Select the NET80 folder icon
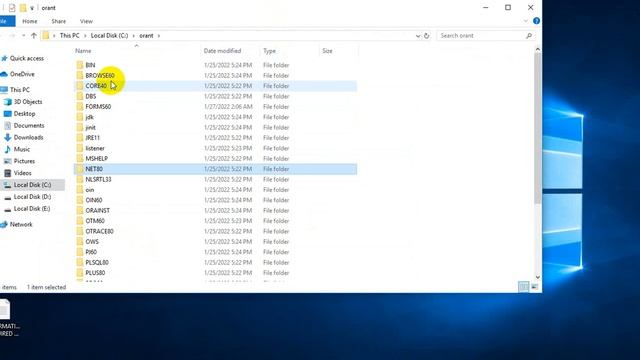Viewport: 640px width, 360px height. coord(80,169)
